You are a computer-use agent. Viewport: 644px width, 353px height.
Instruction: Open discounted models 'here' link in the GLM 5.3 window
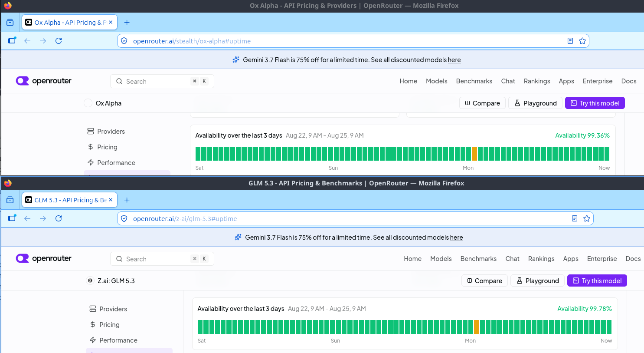pyautogui.click(x=456, y=238)
